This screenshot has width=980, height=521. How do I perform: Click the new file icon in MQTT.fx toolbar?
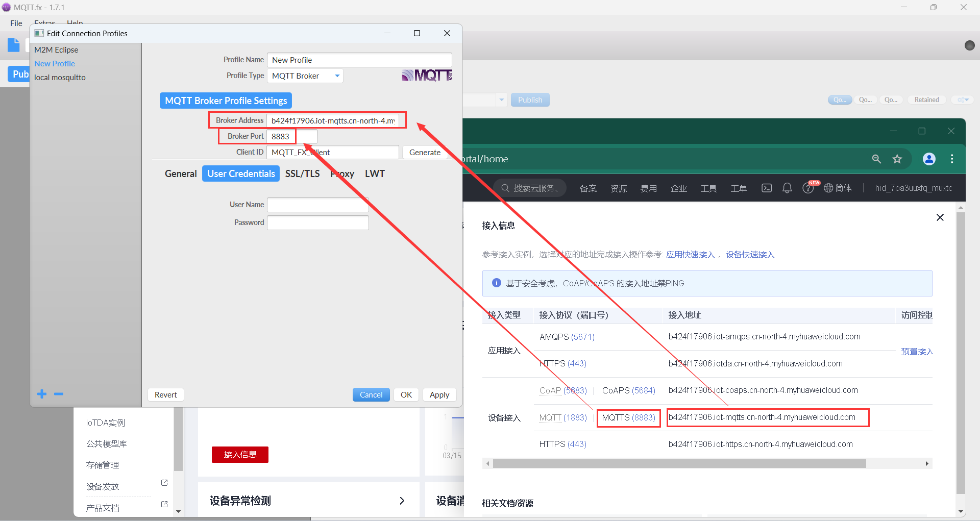click(14, 45)
